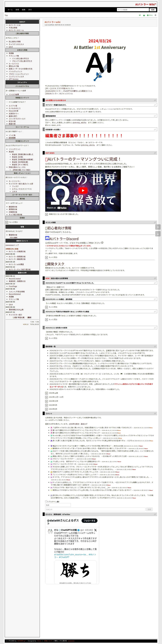This screenshot has height=644, width=162.
Task: Open the バトロワ結果 sidebar link
Action: [x=14, y=95]
